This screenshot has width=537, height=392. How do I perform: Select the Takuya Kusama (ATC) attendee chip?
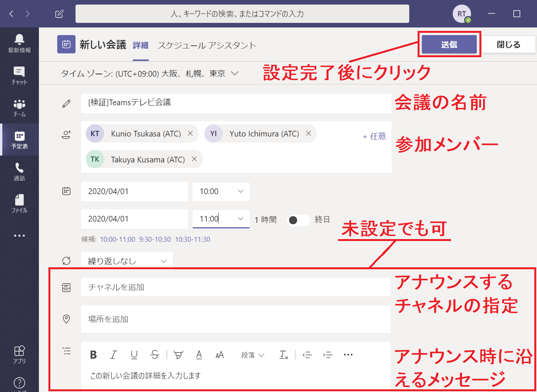click(144, 159)
